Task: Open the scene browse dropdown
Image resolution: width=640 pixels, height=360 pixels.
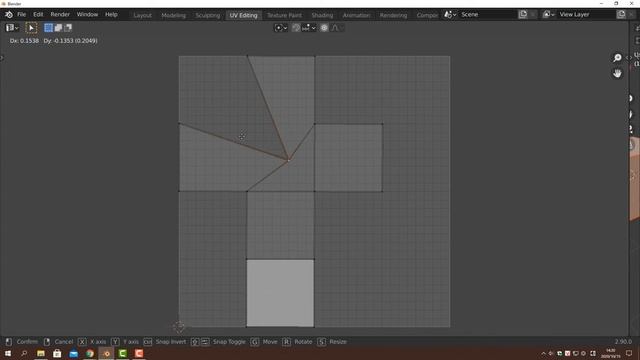Action: tap(450, 14)
